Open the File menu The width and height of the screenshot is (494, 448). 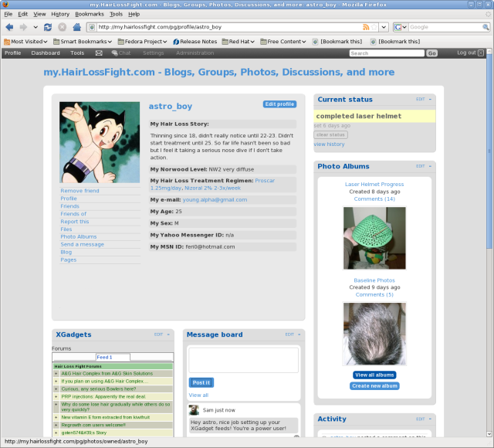[x=8, y=14]
